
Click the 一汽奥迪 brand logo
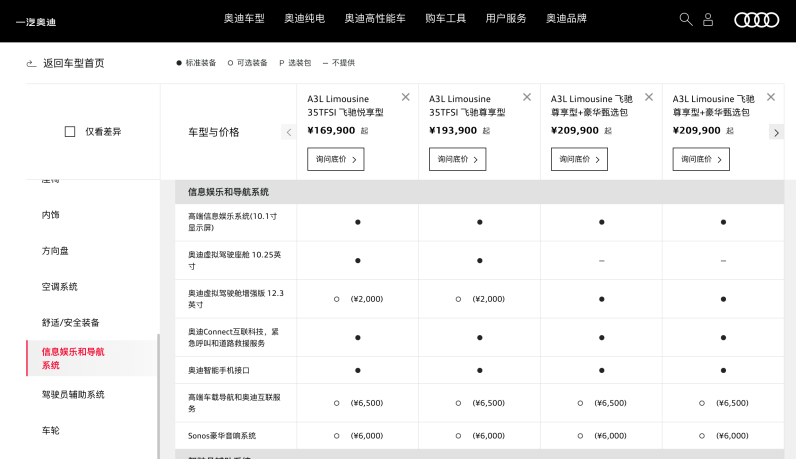point(36,22)
